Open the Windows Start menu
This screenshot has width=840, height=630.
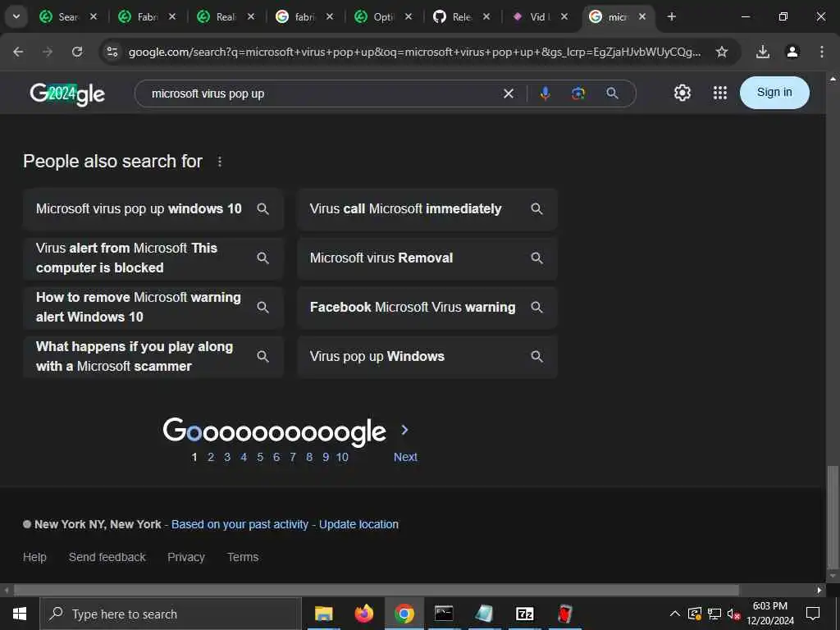click(x=20, y=614)
